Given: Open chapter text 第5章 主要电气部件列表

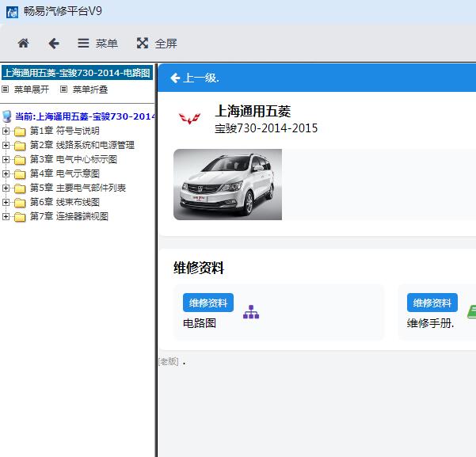Looking at the screenshot, I should coord(78,188).
